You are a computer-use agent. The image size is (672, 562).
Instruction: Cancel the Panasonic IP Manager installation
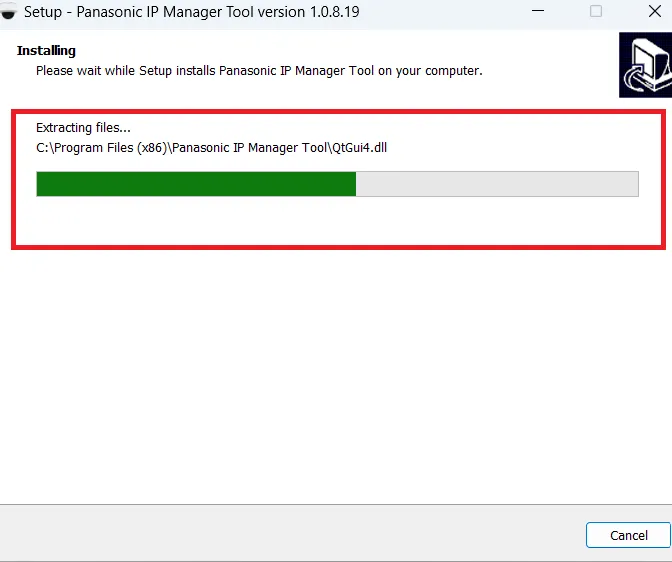tap(628, 535)
